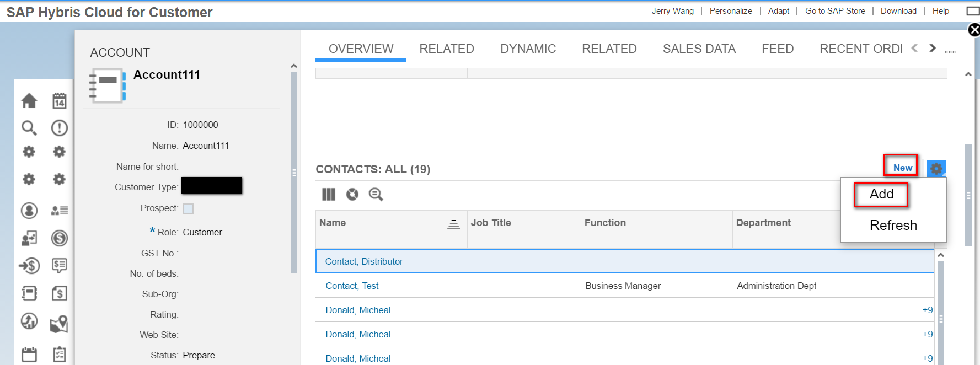Open the Home icon in sidebar

pyautogui.click(x=29, y=100)
